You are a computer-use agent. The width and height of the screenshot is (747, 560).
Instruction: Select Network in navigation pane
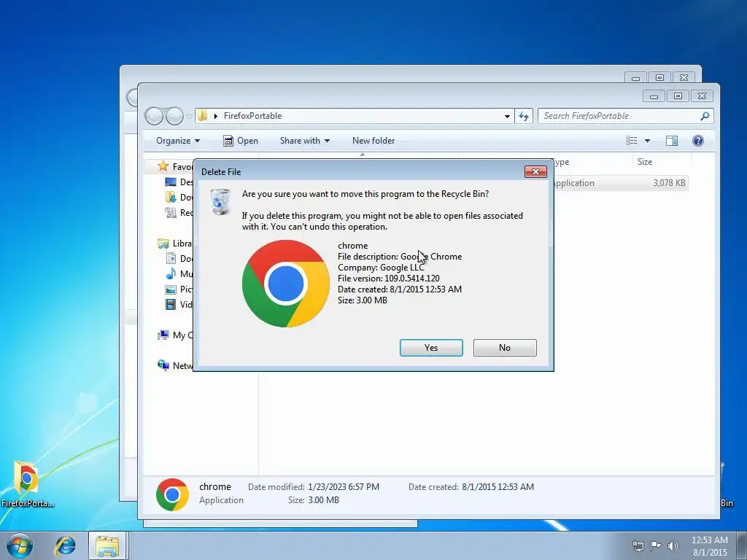(175, 366)
